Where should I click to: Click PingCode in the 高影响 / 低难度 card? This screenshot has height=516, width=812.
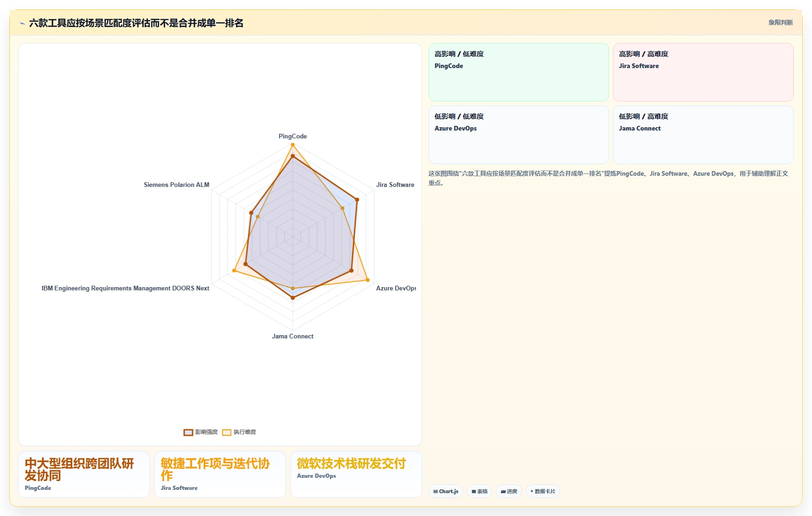click(449, 66)
